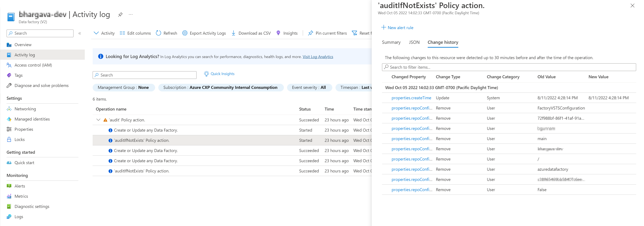Screen dimensions: 644x226
Task: Click Edit columns in toolbar
Action: tap(135, 33)
